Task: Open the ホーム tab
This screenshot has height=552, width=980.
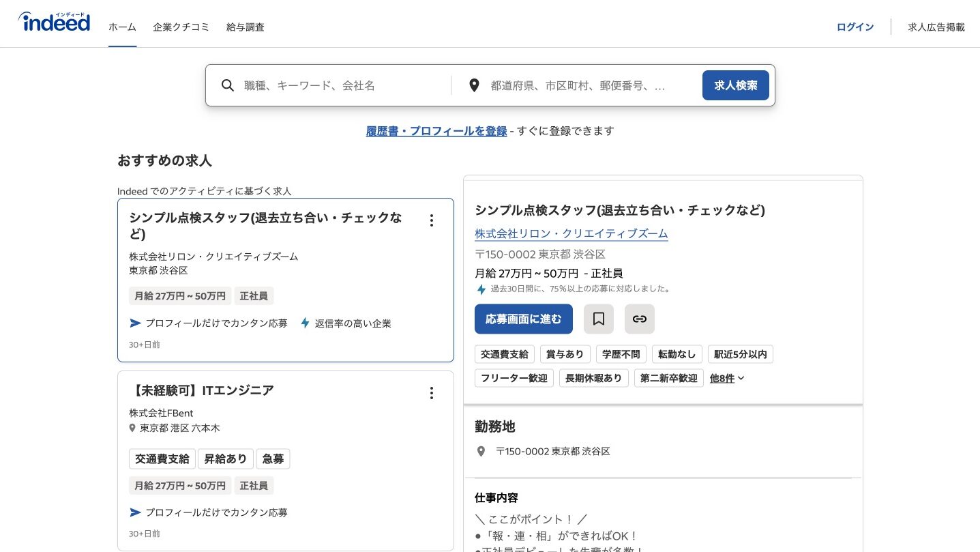Action: tap(122, 27)
